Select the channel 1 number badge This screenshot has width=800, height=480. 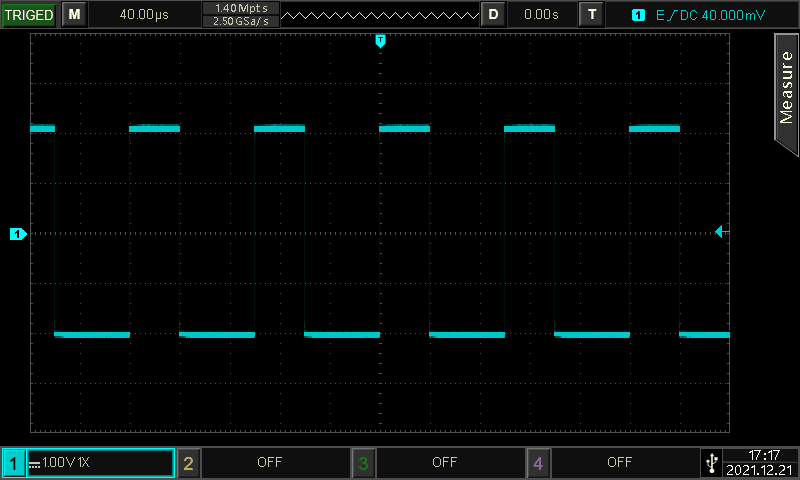tap(14, 463)
